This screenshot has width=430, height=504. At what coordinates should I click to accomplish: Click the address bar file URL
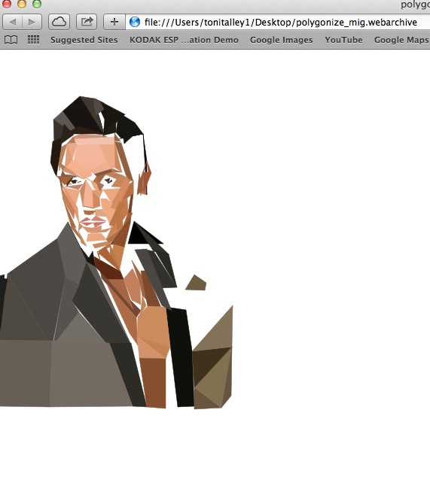(x=281, y=22)
